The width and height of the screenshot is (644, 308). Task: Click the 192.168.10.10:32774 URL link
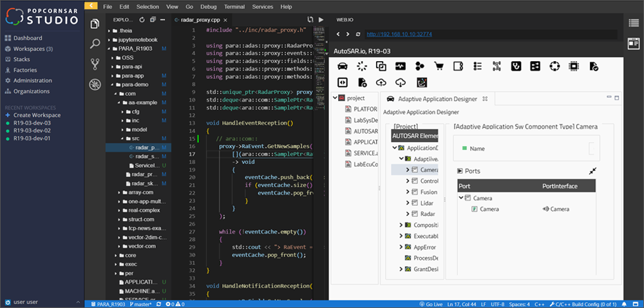pos(399,35)
